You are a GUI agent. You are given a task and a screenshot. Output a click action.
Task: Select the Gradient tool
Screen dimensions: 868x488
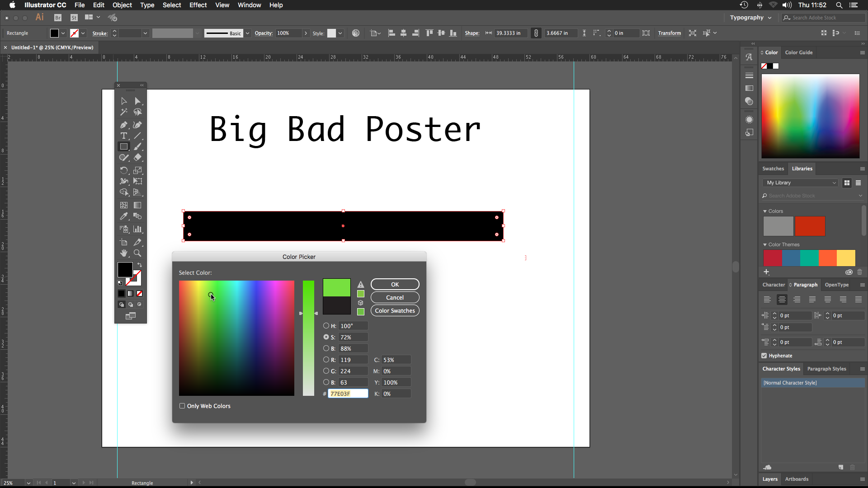pyautogui.click(x=137, y=205)
